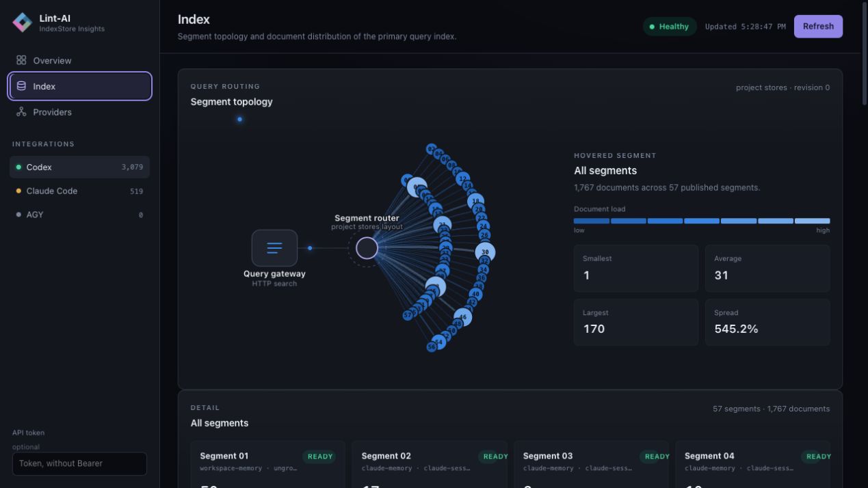
Task: Click the Overview grid icon
Action: 21,60
